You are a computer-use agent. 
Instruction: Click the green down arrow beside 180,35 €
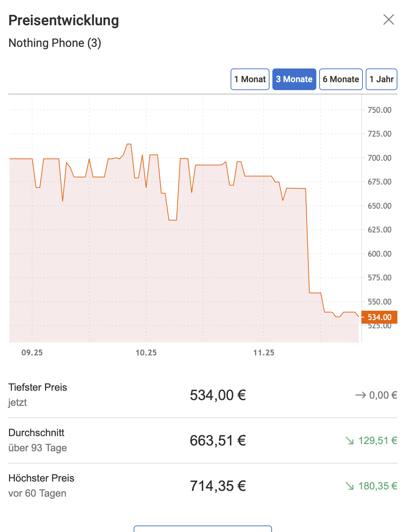click(349, 486)
